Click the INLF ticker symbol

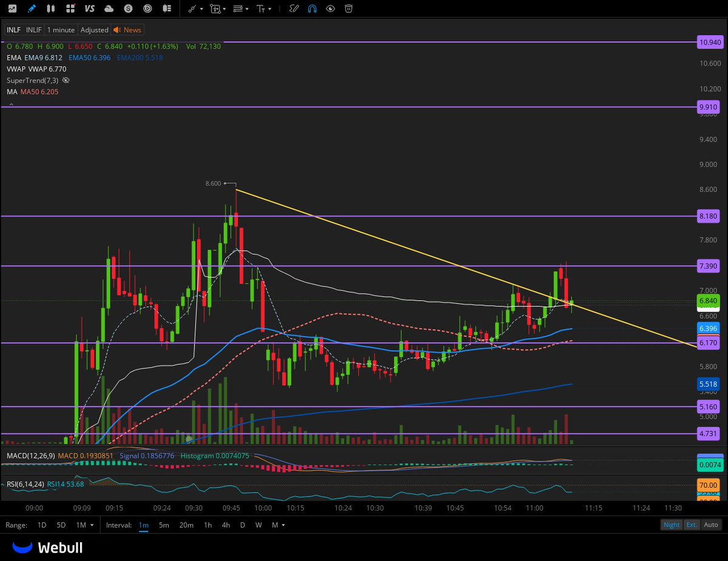[13, 30]
